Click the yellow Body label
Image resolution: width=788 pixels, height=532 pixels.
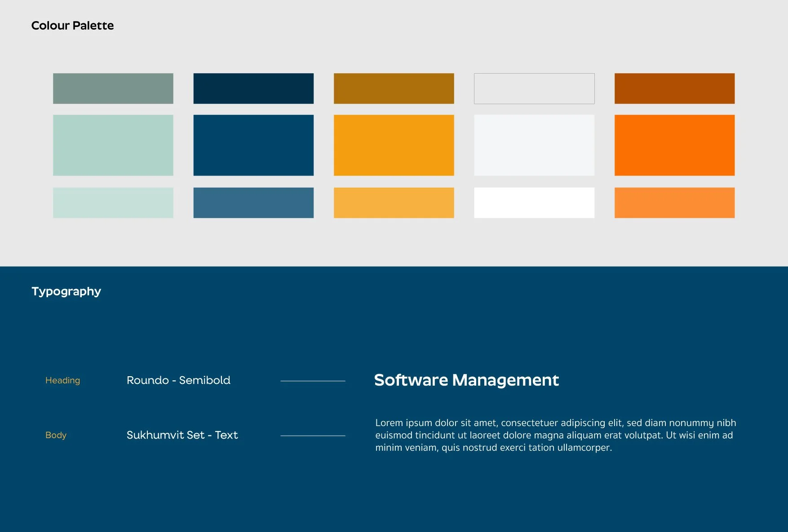(56, 435)
